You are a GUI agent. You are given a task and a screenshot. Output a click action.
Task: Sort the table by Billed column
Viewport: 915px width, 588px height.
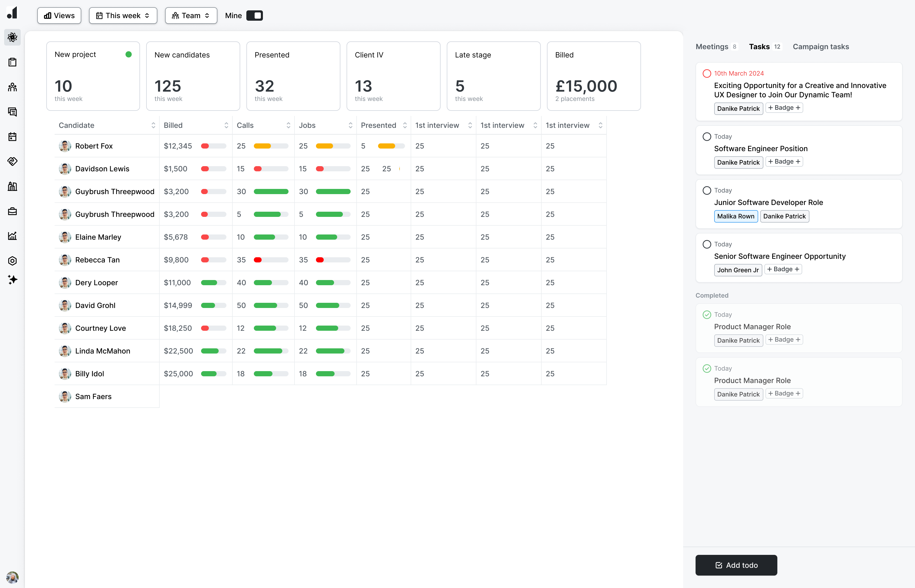(x=226, y=125)
